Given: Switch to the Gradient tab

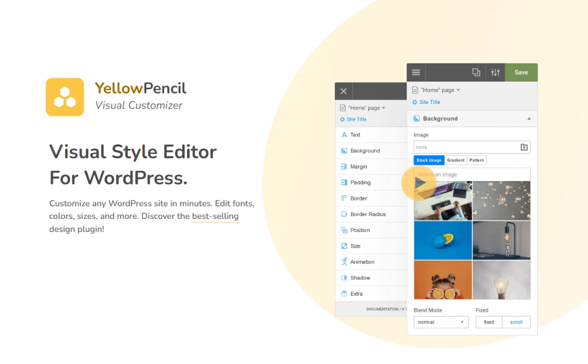Looking at the screenshot, I should [x=456, y=160].
